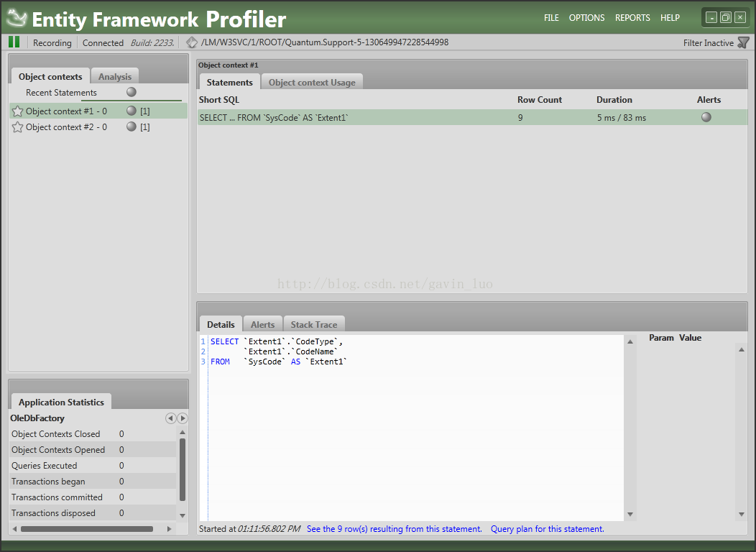Open the Alerts tab in details pane
Image resolution: width=756 pixels, height=552 pixels.
coord(262,324)
